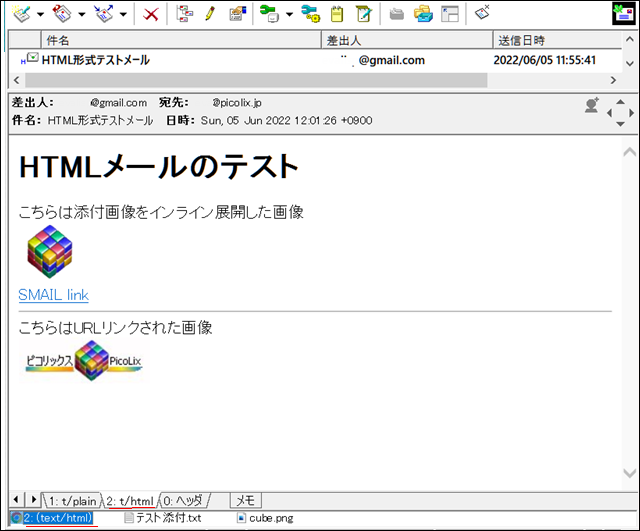Switch to the 2: t/html tab
This screenshot has height=531, width=640.
(131, 501)
